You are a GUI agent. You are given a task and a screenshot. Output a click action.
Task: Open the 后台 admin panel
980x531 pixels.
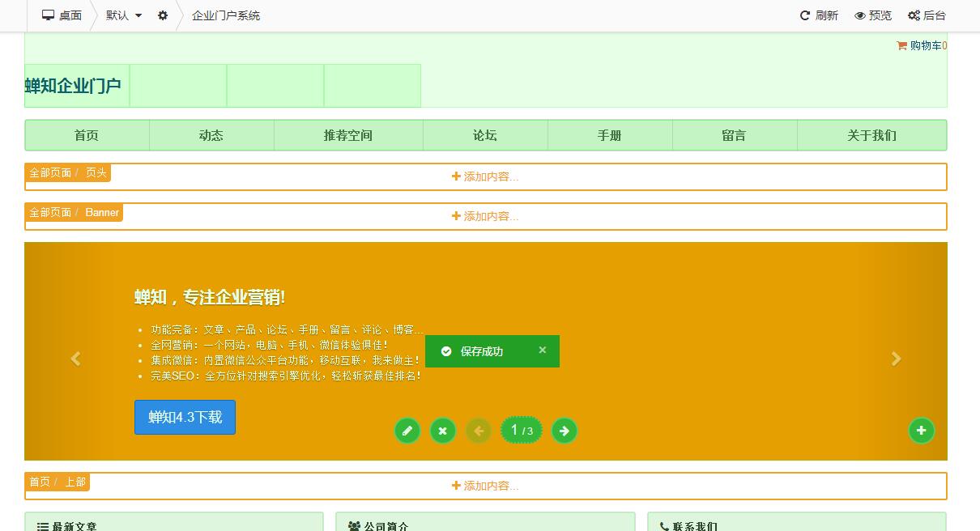927,15
